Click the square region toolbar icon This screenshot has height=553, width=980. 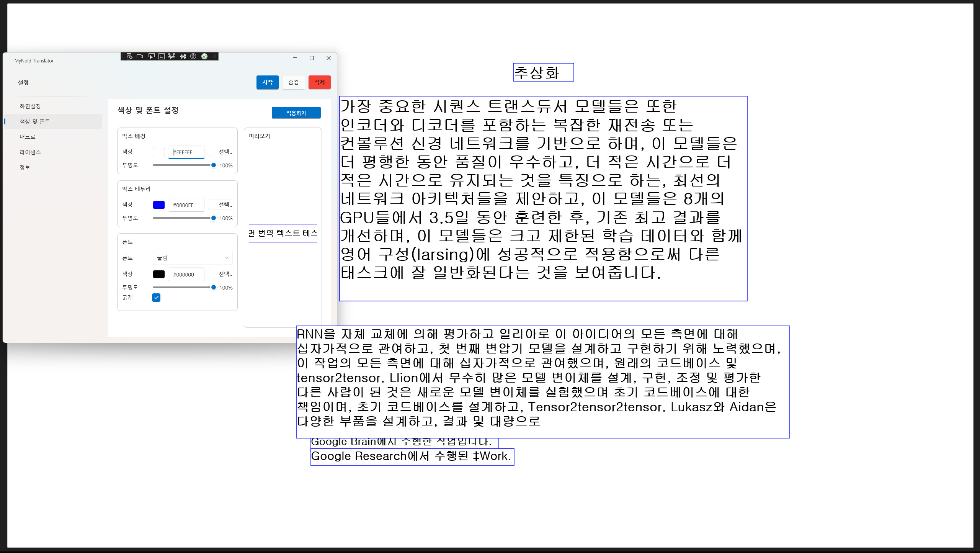(x=162, y=56)
